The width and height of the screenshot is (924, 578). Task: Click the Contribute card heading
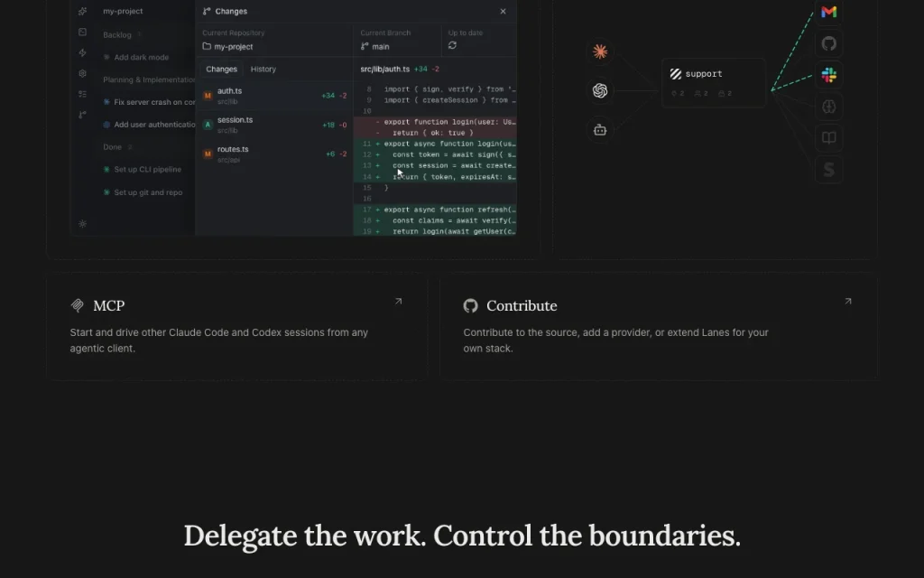coord(522,305)
